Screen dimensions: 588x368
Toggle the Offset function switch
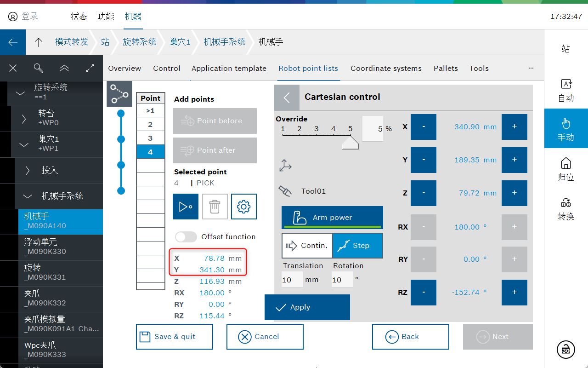point(186,236)
